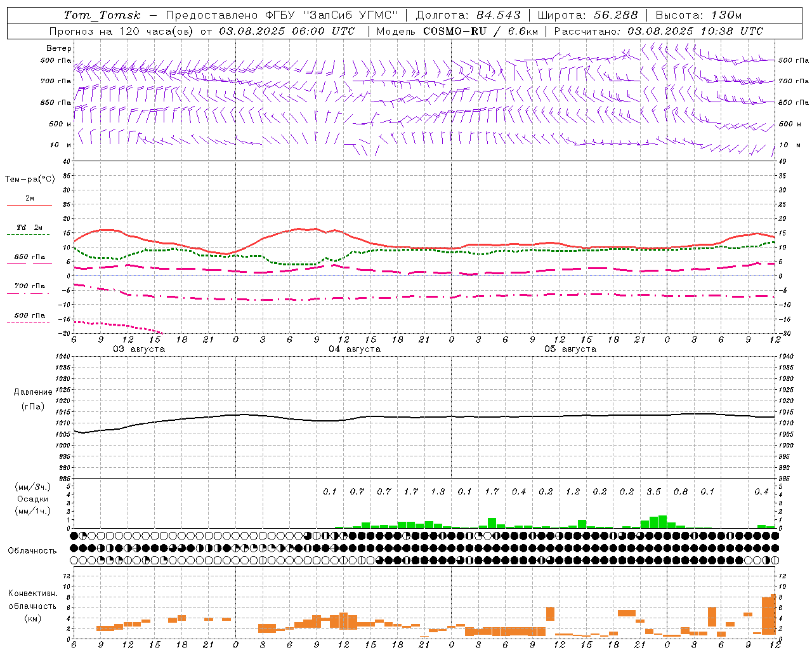Click the dashed line sample under Td 2м legend
This screenshot has height=650, width=812.
[29, 234]
